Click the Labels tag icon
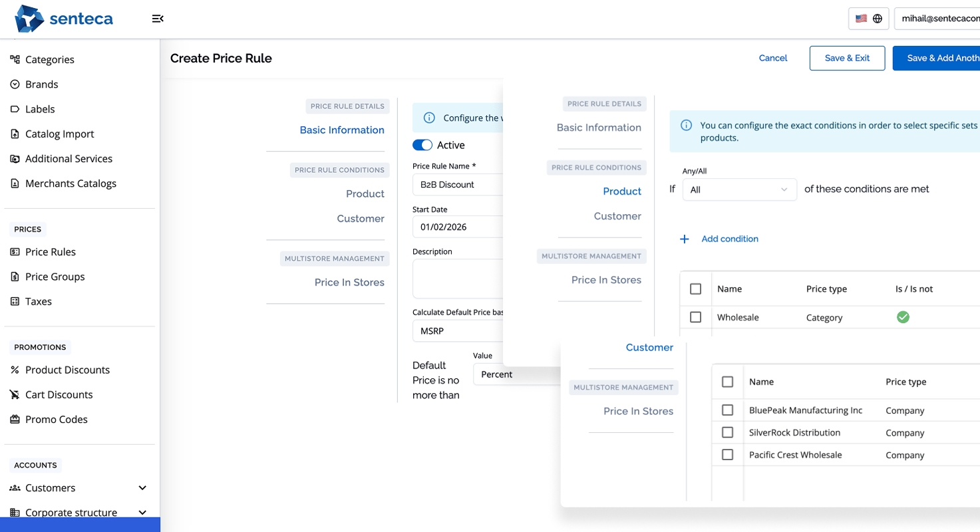980x532 pixels. tap(14, 108)
